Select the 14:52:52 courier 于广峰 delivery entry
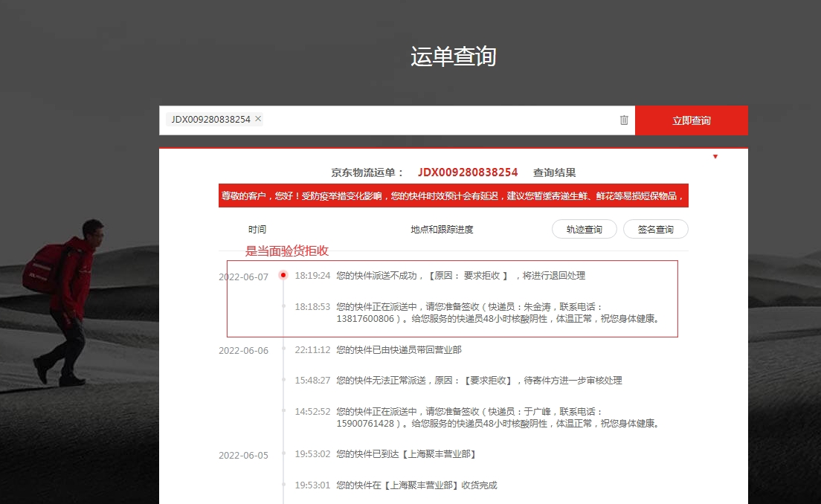 (498, 417)
